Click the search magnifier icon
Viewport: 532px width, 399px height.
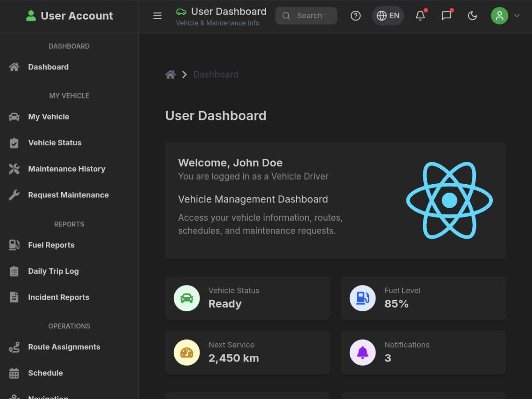click(286, 16)
